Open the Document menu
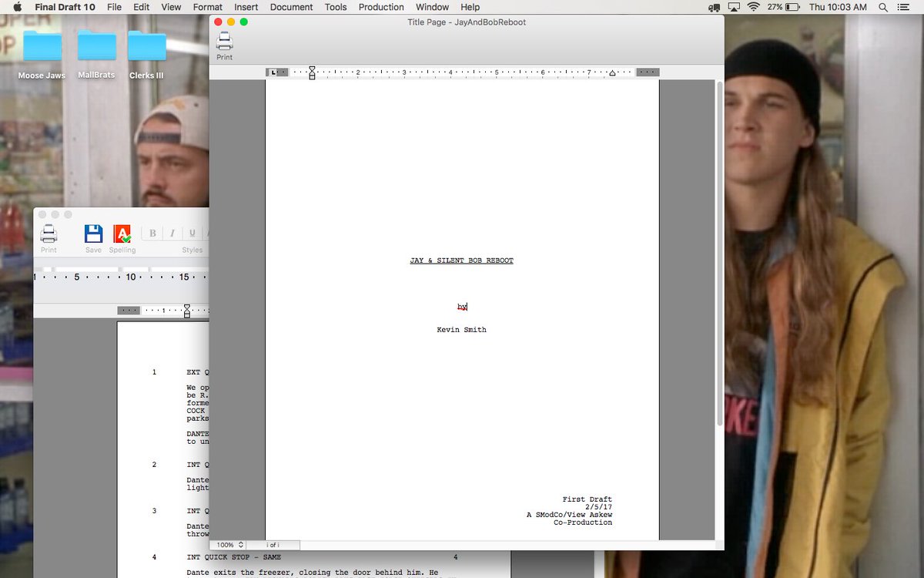 click(x=291, y=7)
